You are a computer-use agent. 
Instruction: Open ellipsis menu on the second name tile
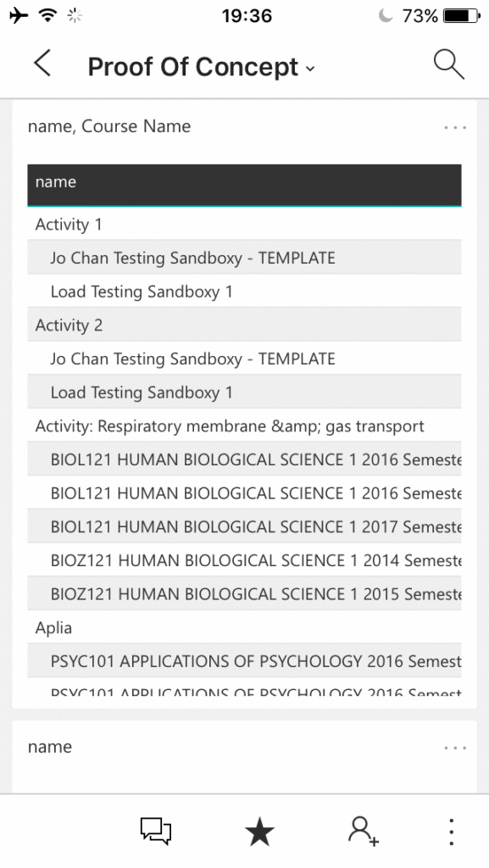click(x=455, y=748)
